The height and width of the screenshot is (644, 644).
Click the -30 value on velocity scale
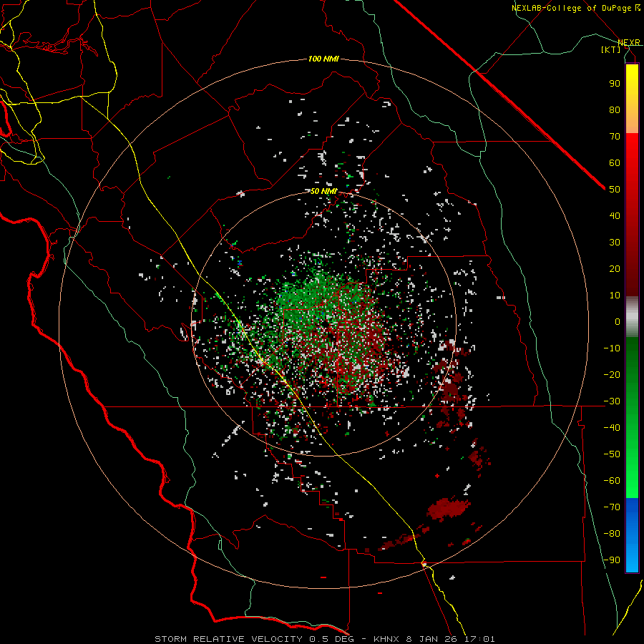(x=612, y=401)
